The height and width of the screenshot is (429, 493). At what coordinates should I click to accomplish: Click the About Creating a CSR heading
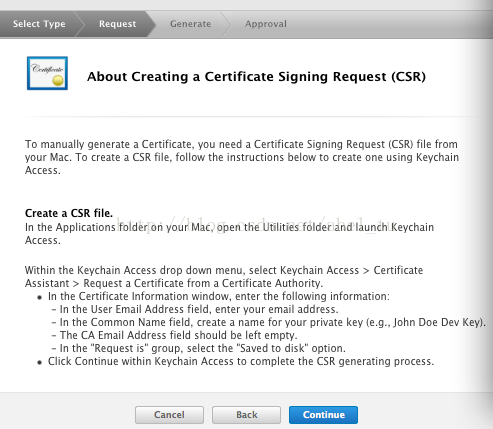256,77
